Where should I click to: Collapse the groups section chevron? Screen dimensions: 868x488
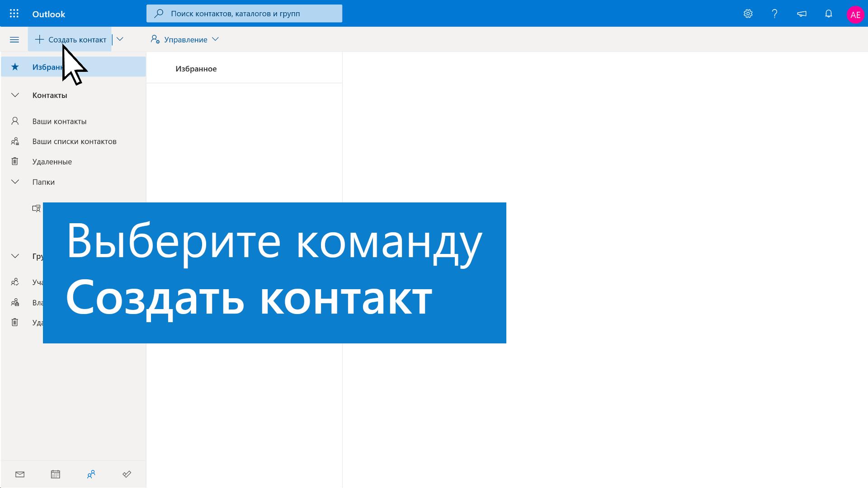(15, 256)
